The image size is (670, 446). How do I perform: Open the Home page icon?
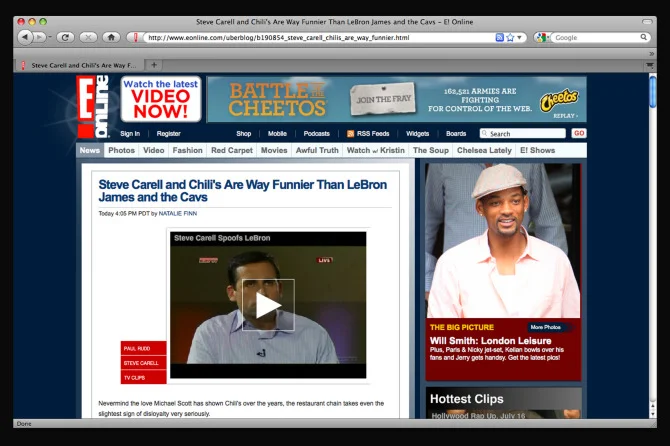pos(111,38)
